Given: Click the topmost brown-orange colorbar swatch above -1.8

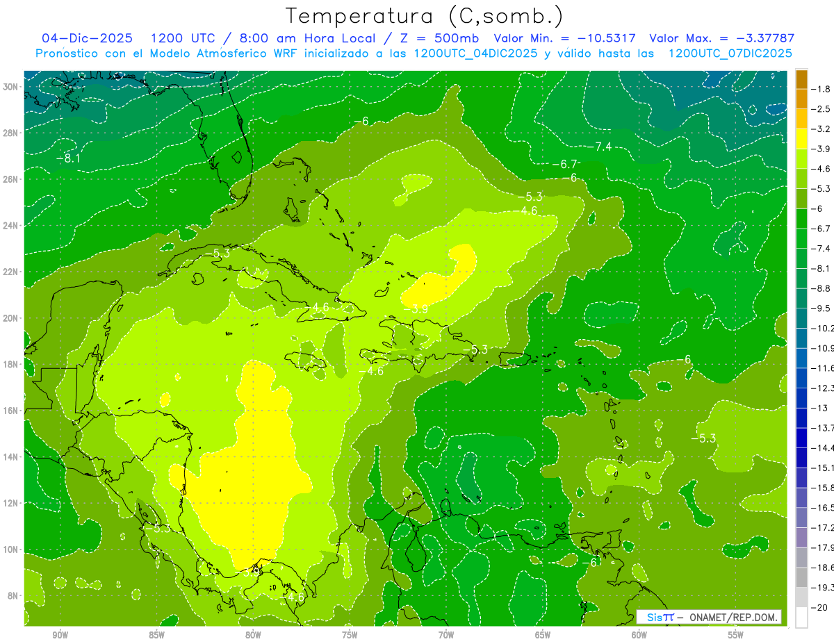Looking at the screenshot, I should (x=801, y=79).
